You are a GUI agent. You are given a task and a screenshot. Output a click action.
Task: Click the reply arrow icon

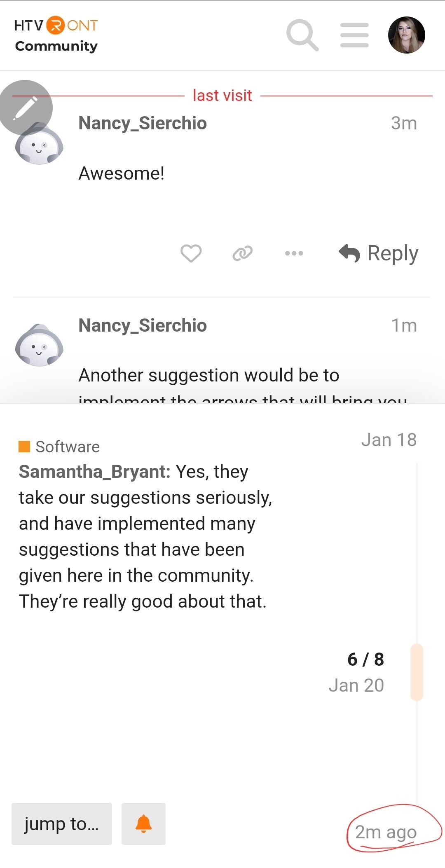coord(349,253)
